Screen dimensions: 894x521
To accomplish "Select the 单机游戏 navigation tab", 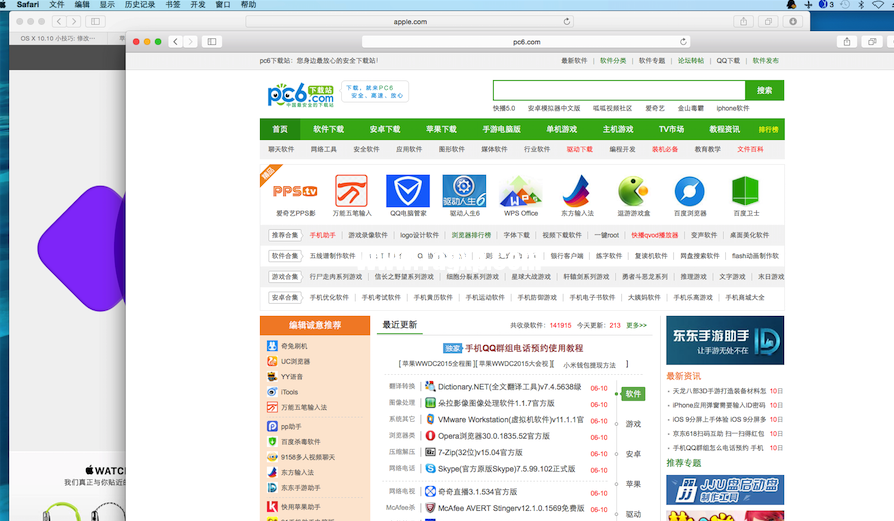I will point(562,129).
